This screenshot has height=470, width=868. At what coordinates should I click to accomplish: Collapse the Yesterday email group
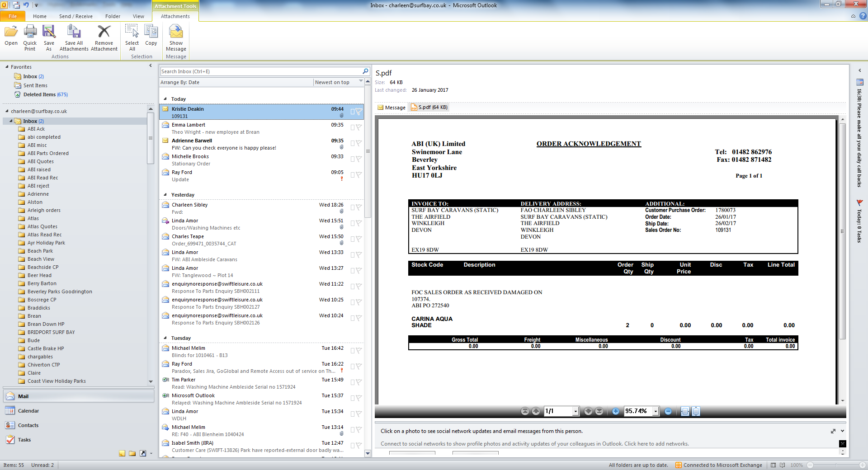[165, 195]
